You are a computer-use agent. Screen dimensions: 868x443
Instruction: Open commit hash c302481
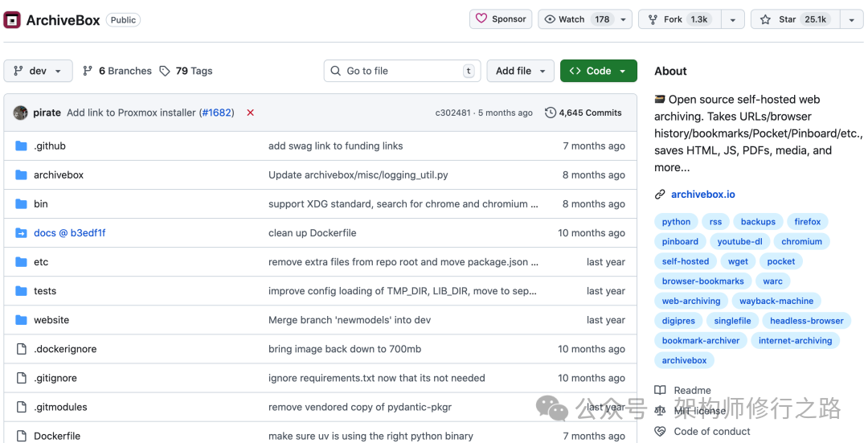tap(452, 113)
